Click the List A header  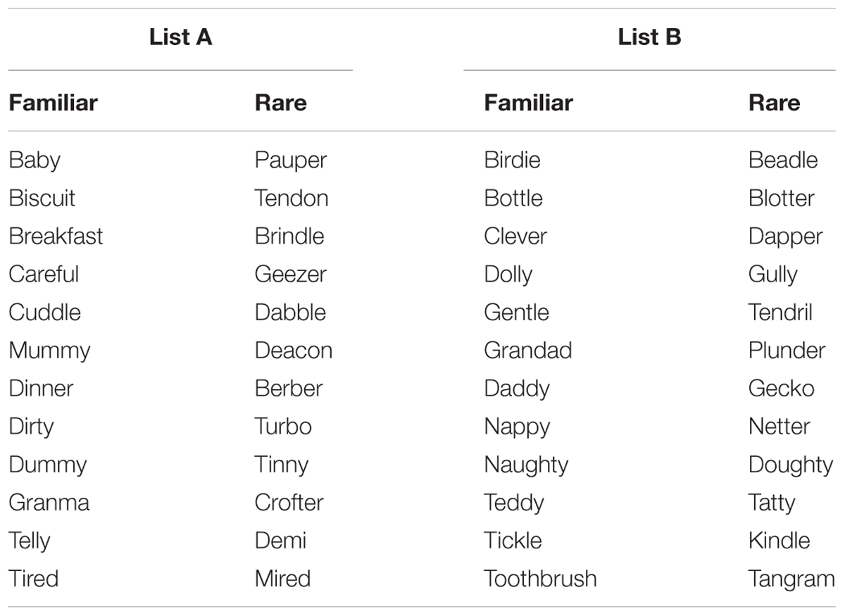pyautogui.click(x=180, y=37)
